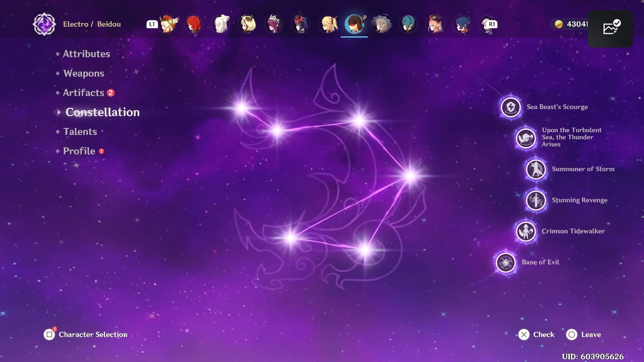Click the Crimson Tidewalker label
This screenshot has height=362, width=644.
(x=573, y=231)
